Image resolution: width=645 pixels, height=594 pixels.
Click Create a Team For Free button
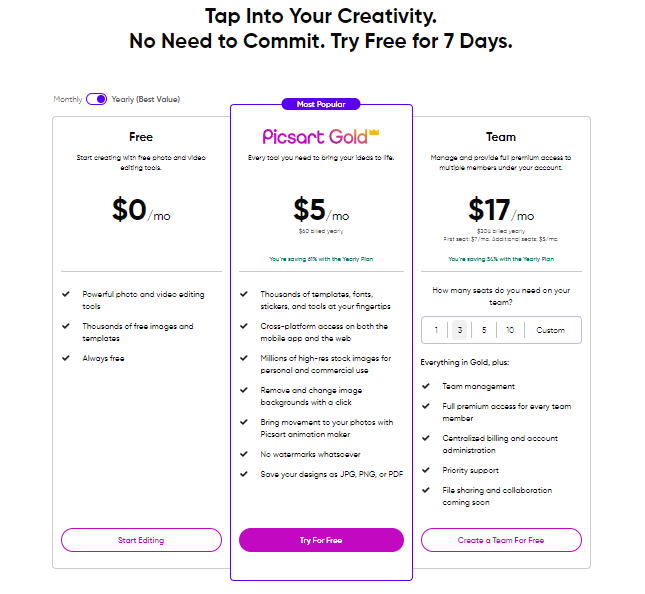pyautogui.click(x=501, y=540)
